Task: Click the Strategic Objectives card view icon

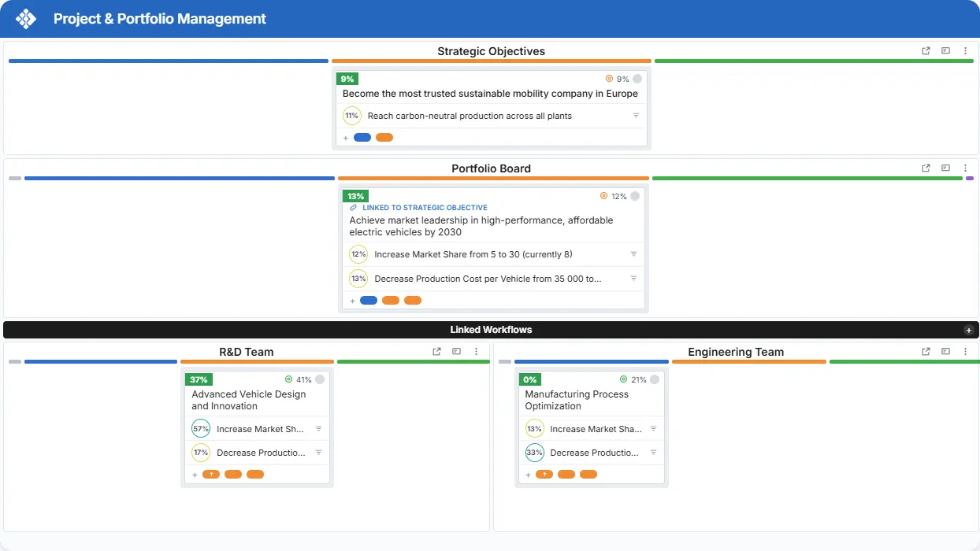Action: tap(946, 51)
